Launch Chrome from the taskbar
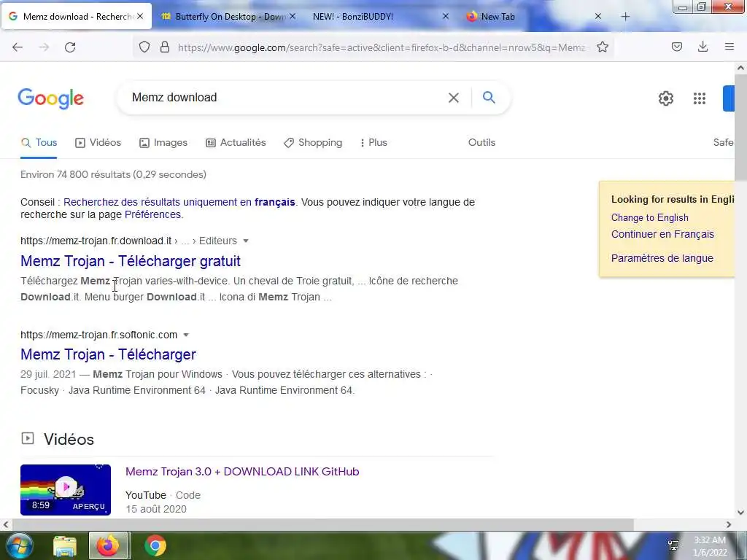The width and height of the screenshot is (747, 560). (x=155, y=545)
